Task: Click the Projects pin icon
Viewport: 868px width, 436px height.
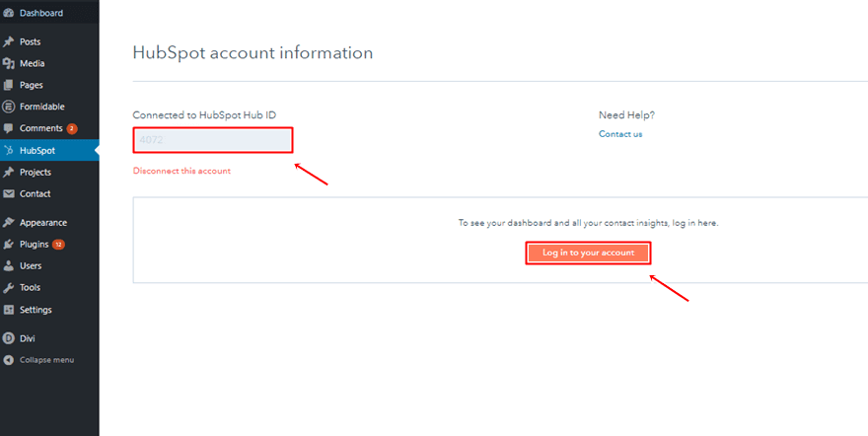Action: [8, 172]
